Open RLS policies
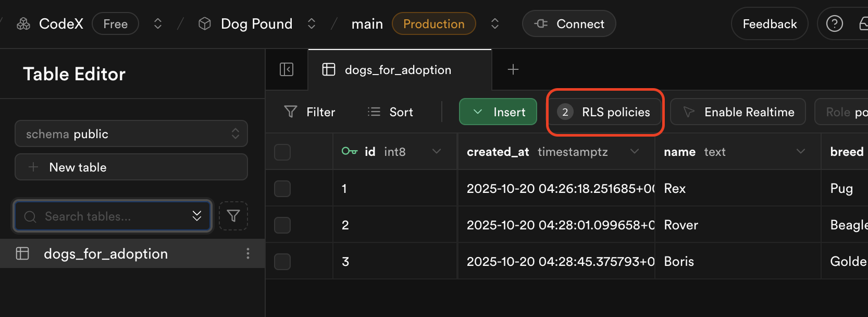Viewport: 868px width, 317px height. coord(605,112)
